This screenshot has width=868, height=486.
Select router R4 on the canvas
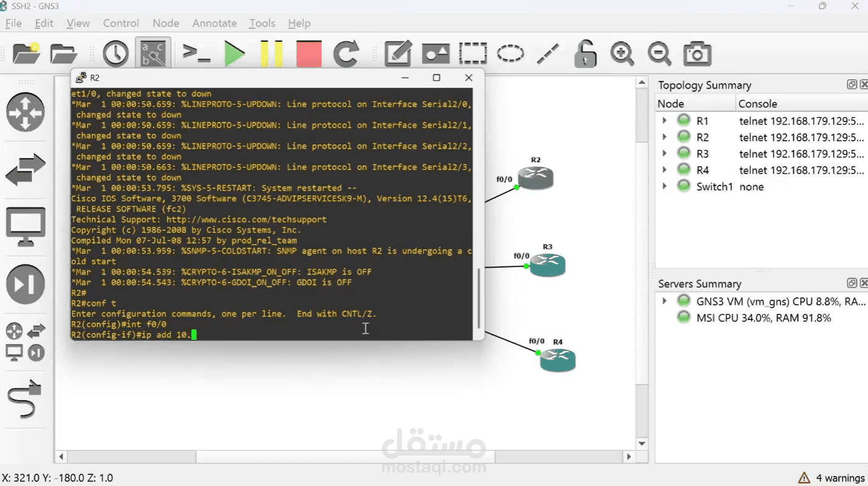558,360
